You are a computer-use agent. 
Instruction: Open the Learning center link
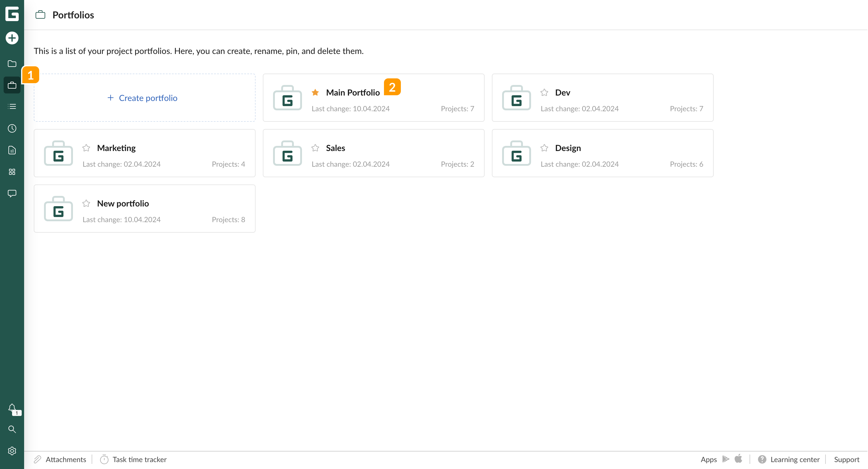(794, 460)
